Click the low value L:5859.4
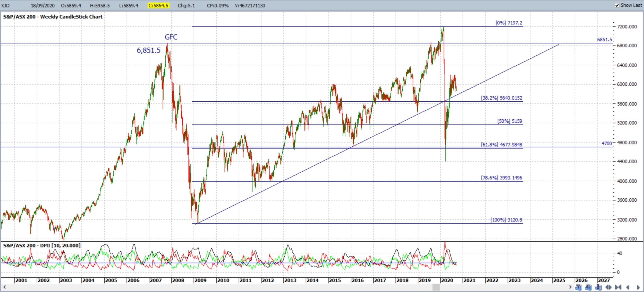This screenshot has width=644, height=292. (x=129, y=5)
